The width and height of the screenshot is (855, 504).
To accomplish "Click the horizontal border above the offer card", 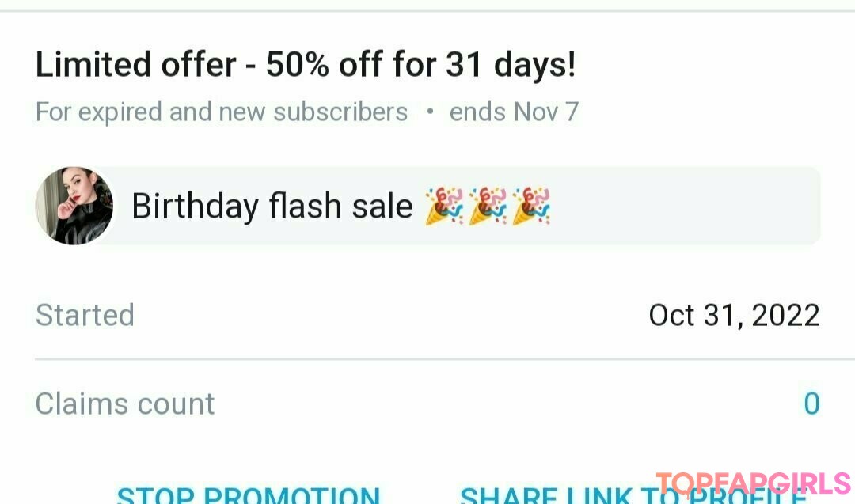I will click(427, 10).
